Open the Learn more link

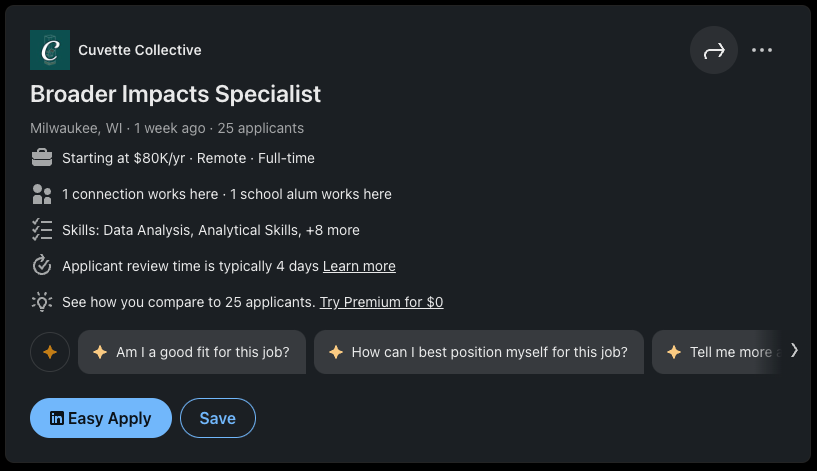click(x=359, y=266)
